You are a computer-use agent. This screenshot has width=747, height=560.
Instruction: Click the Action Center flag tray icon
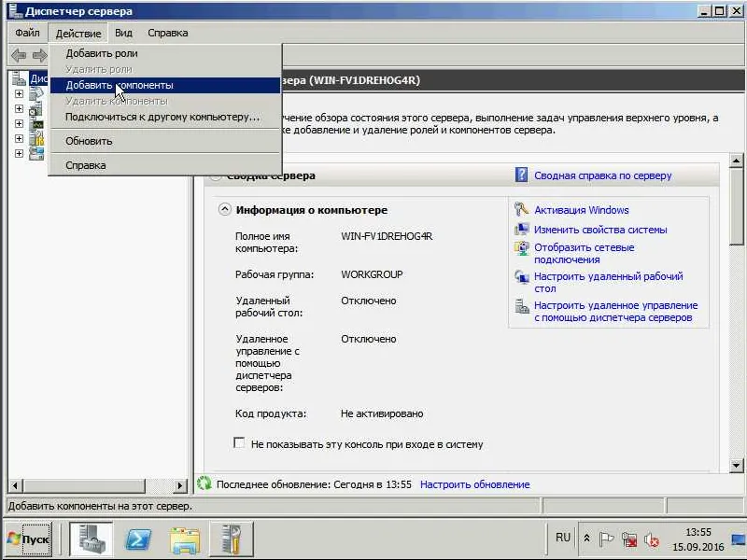(606, 539)
